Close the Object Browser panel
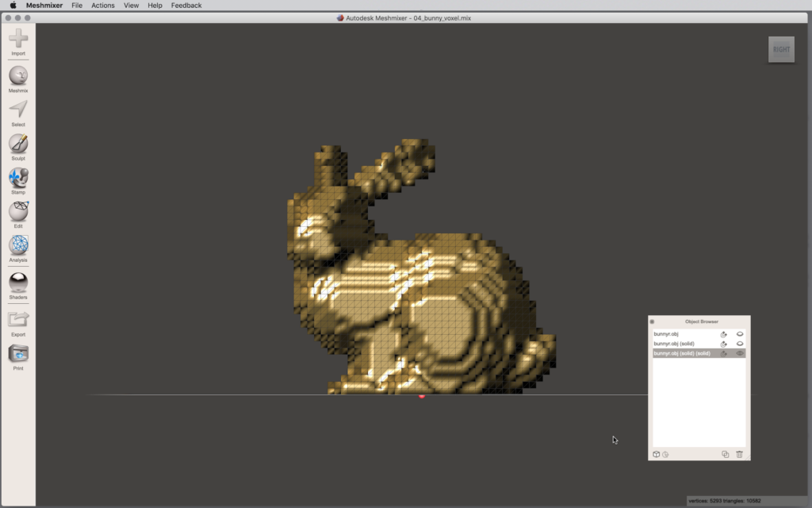The image size is (812, 508). click(x=652, y=321)
